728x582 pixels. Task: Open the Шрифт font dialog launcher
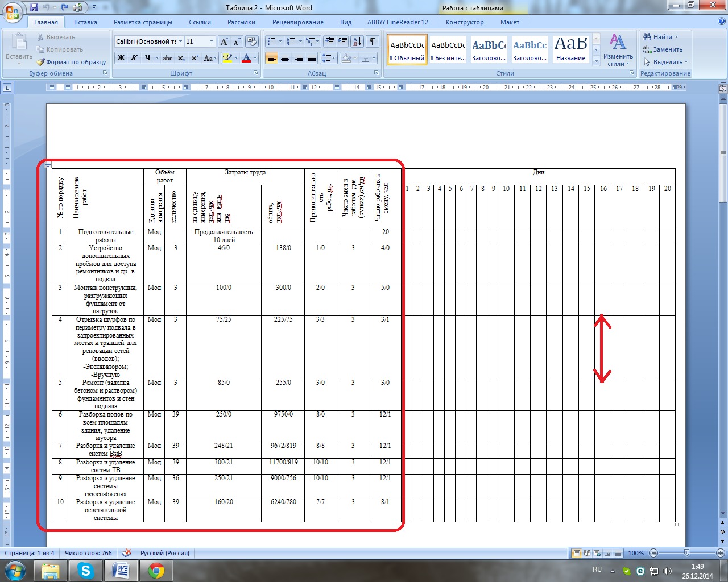pyautogui.click(x=256, y=73)
